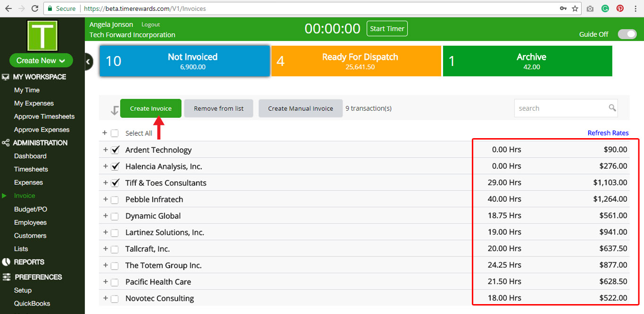Open the Ready For Dispatch tab
Viewport: 644px width, 314px height.
pos(356,61)
